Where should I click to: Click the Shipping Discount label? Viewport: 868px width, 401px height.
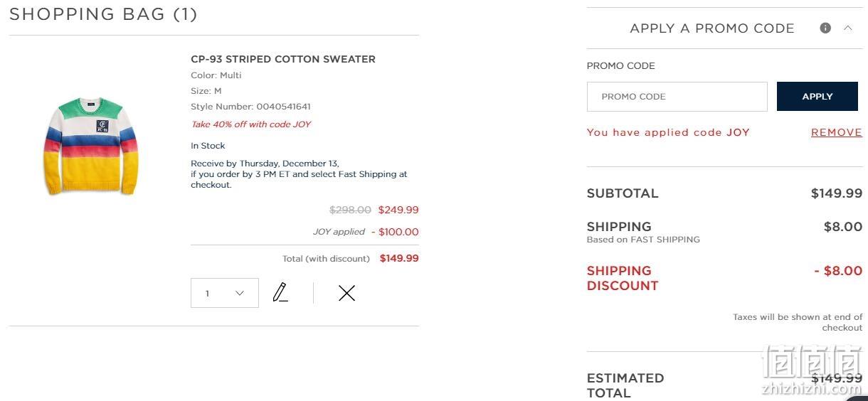[623, 278]
